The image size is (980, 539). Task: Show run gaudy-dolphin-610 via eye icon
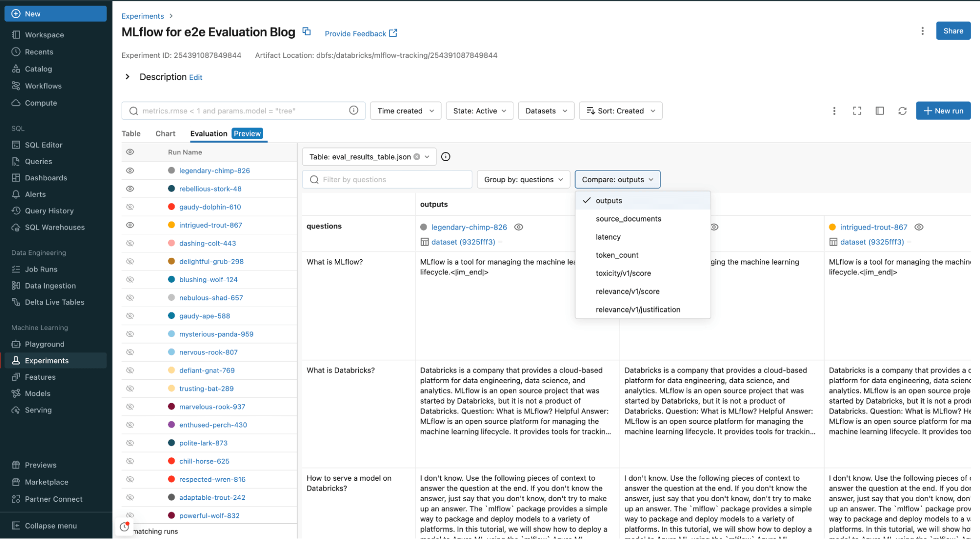[130, 207]
